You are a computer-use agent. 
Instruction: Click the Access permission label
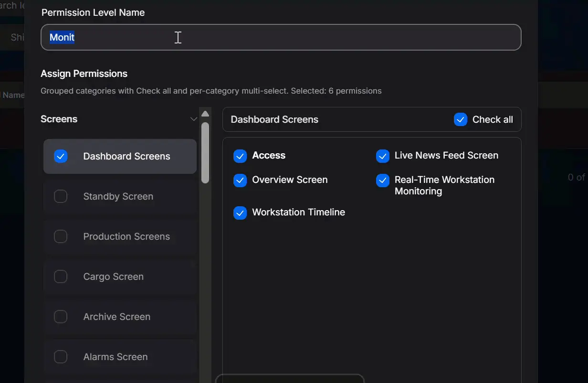[x=269, y=155]
